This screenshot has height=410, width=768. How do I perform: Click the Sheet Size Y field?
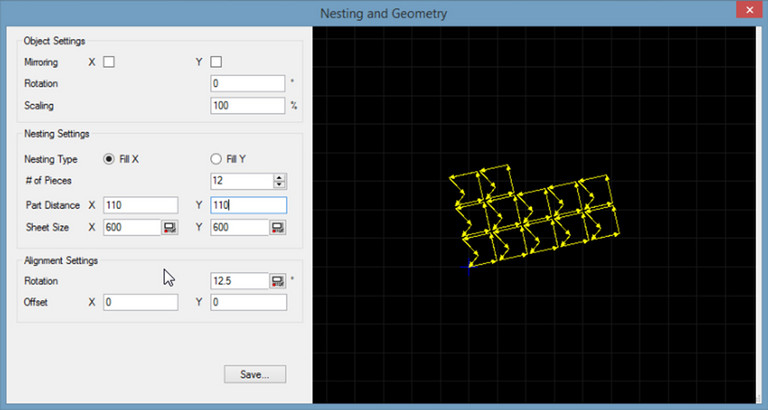[x=240, y=227]
